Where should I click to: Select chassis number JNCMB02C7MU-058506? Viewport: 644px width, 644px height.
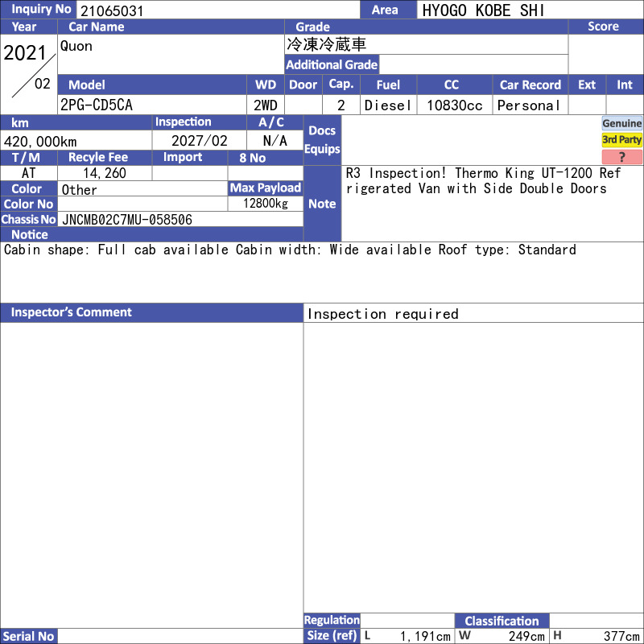pyautogui.click(x=127, y=219)
